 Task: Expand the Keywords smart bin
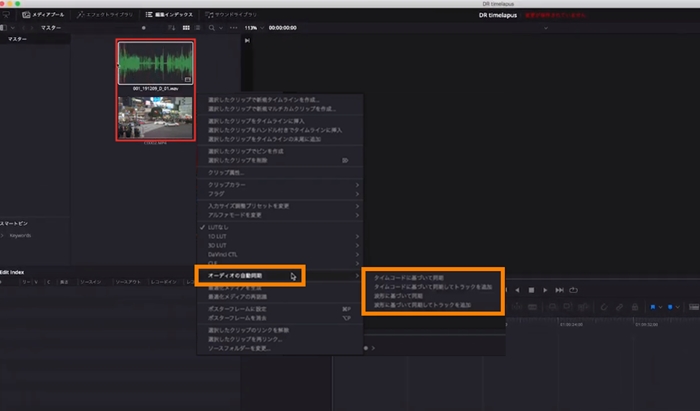pos(2,236)
